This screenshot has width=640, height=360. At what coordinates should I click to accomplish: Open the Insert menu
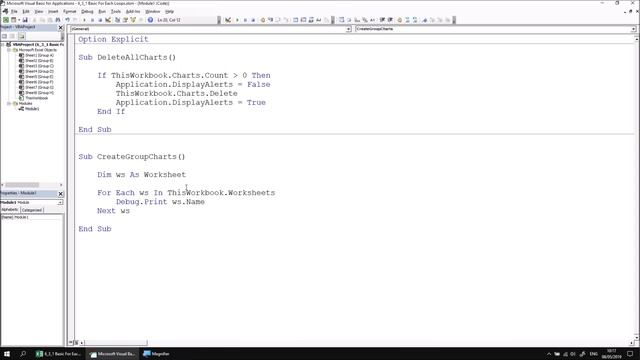[x=53, y=11]
